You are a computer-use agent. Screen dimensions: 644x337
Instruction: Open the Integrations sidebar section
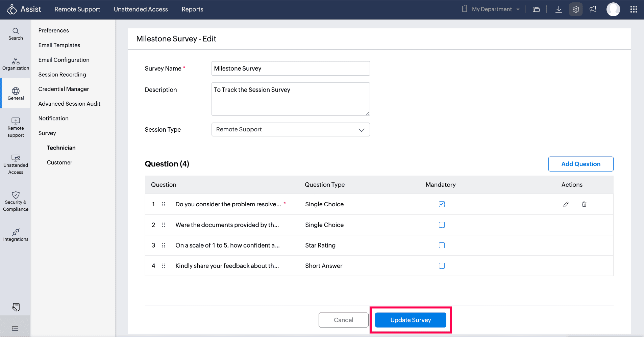(16, 235)
